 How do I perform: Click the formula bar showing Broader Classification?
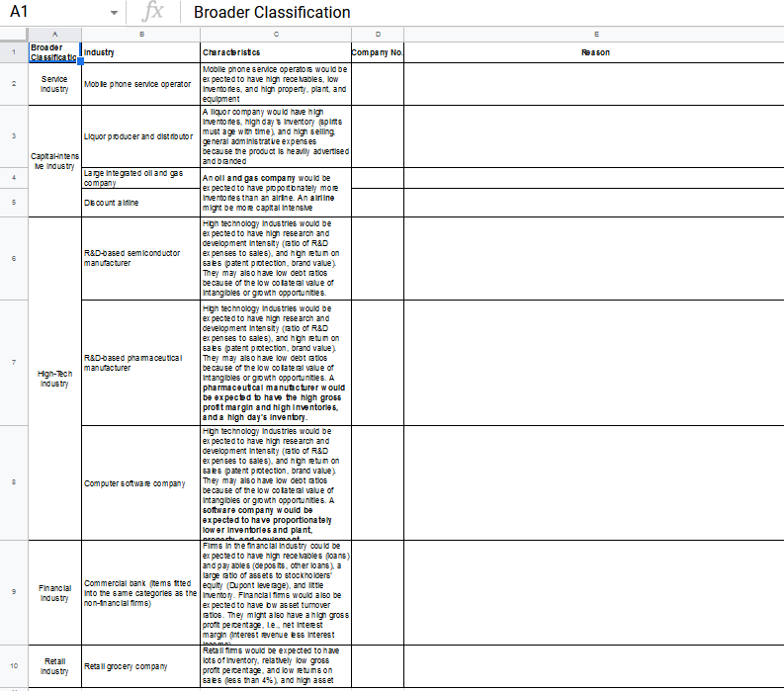[x=482, y=12]
